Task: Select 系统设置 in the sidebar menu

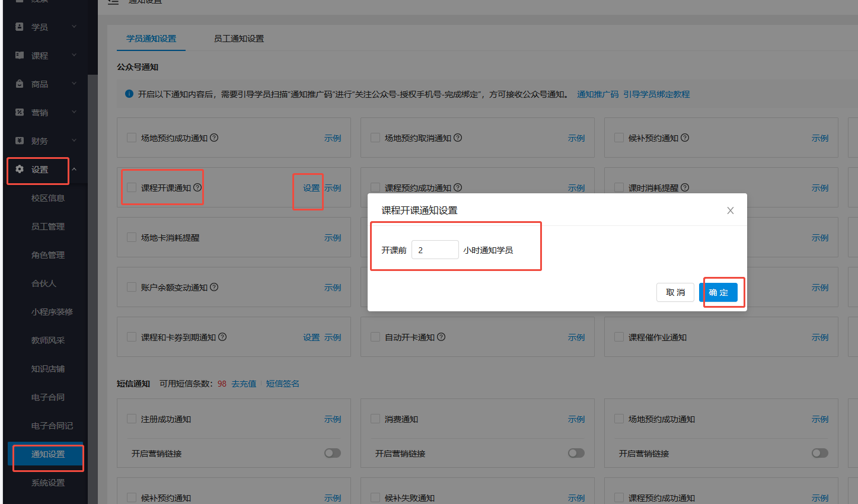Action: point(47,482)
